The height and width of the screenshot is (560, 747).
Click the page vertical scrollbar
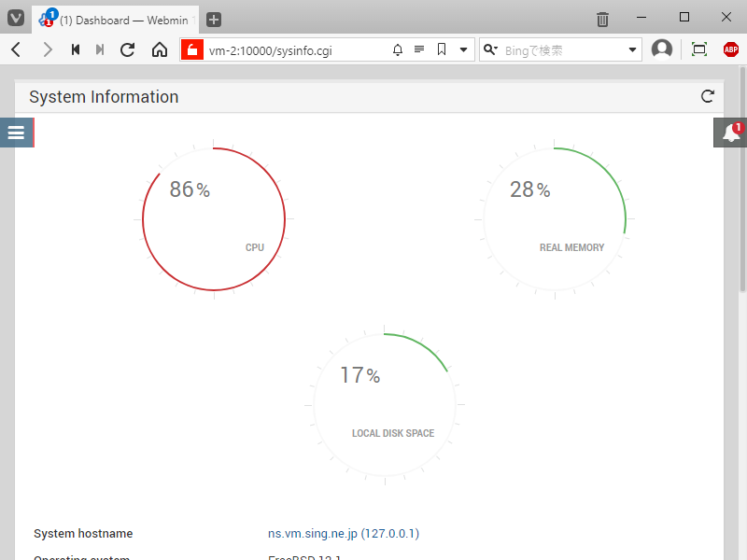click(742, 178)
